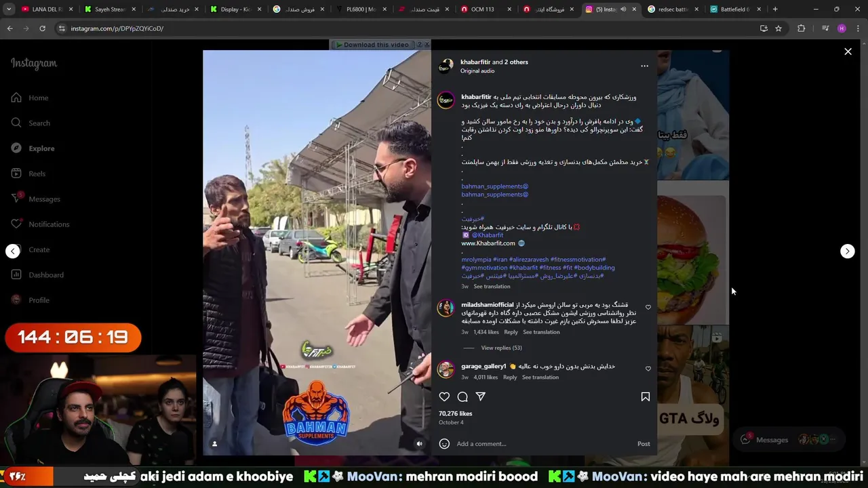The image size is (868, 488).
Task: Open Messages in the sidebar
Action: click(x=36, y=199)
